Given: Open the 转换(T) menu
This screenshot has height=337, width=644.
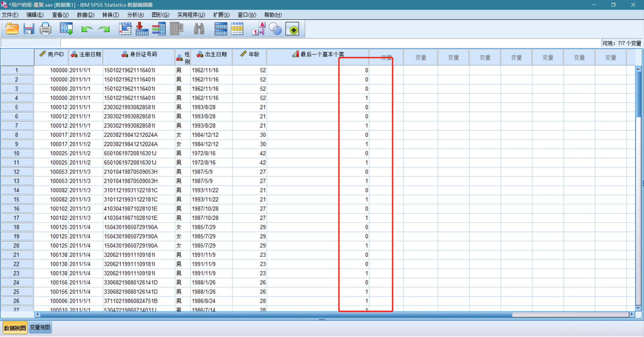Looking at the screenshot, I should tap(111, 15).
